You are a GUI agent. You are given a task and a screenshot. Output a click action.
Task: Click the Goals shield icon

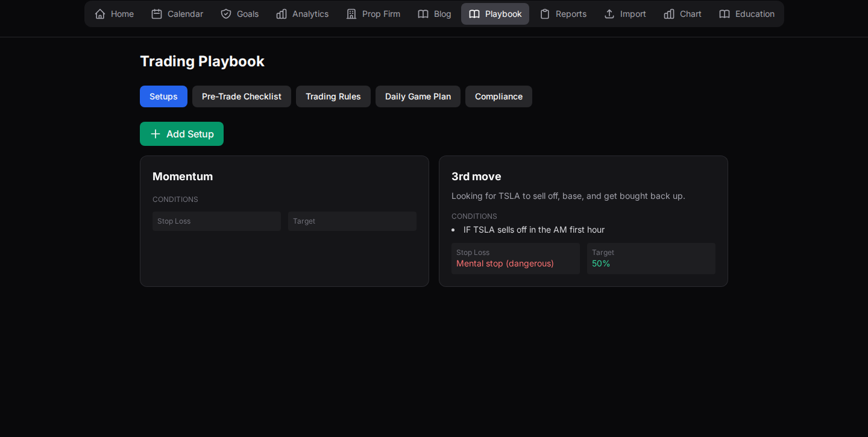pos(226,14)
